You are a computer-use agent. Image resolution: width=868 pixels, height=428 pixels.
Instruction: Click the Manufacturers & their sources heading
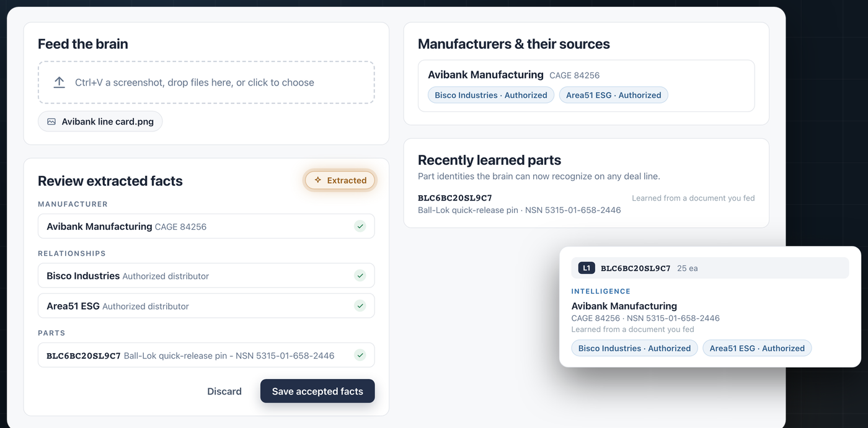(514, 44)
